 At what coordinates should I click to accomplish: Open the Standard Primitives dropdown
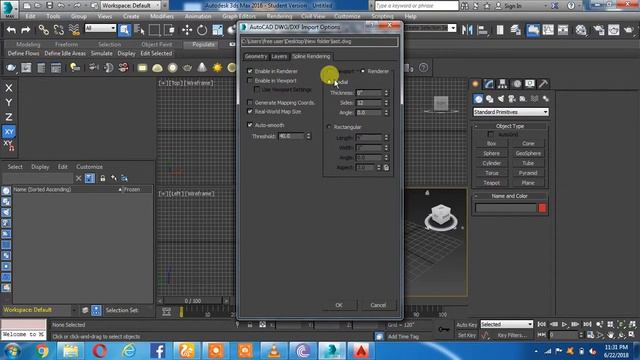pos(511,112)
